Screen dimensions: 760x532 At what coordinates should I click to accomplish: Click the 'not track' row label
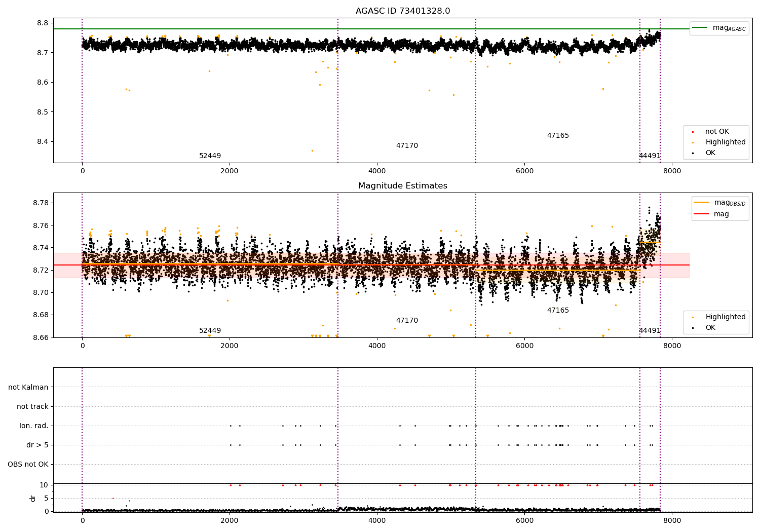(32, 407)
